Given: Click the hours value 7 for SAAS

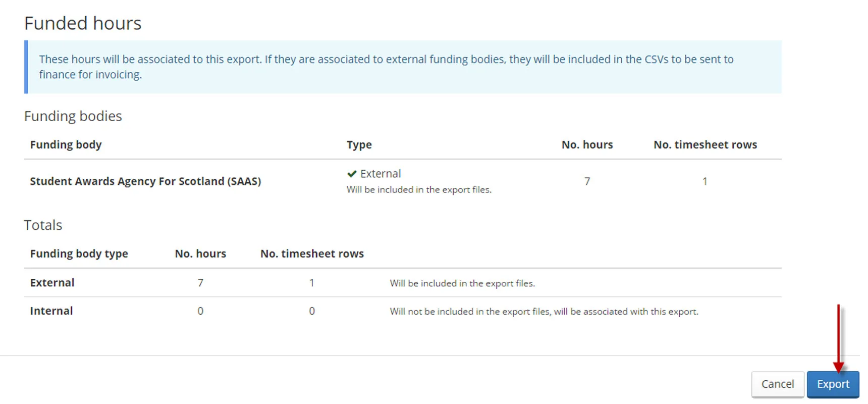Looking at the screenshot, I should (587, 181).
